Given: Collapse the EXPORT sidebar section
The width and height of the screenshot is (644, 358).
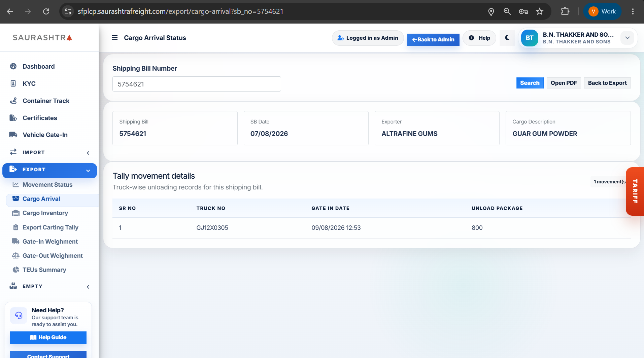Looking at the screenshot, I should pos(49,171).
